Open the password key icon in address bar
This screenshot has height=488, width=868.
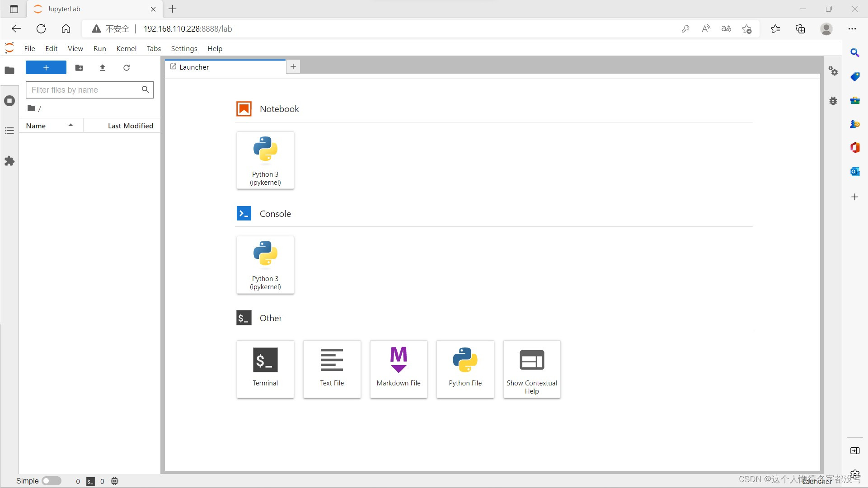(x=685, y=29)
